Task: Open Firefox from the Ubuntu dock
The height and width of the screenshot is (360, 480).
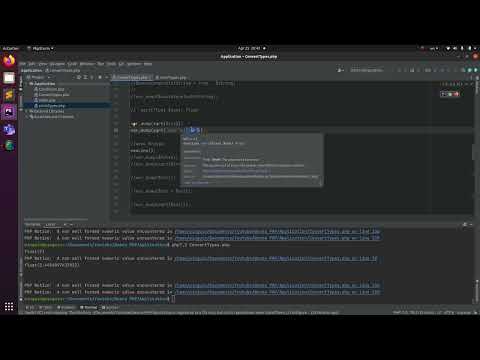Action: [x=9, y=61]
